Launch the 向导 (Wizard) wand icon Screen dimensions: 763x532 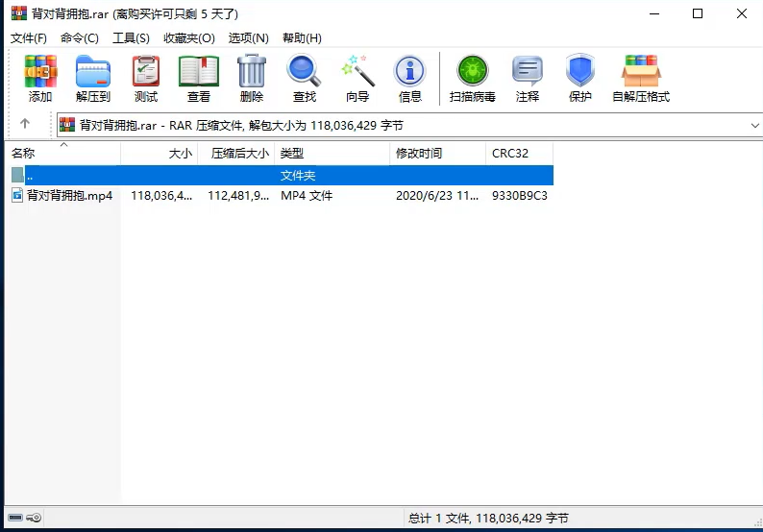tap(357, 79)
